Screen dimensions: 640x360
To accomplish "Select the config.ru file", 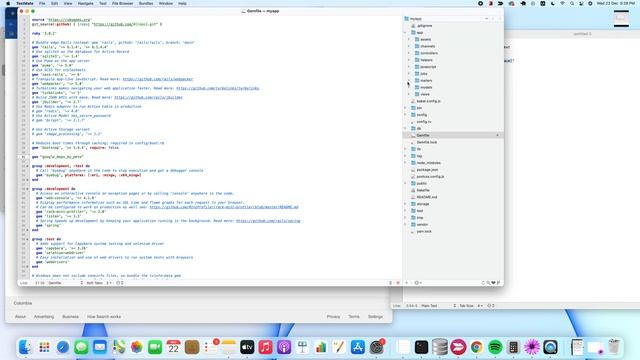I will pyautogui.click(x=424, y=122).
